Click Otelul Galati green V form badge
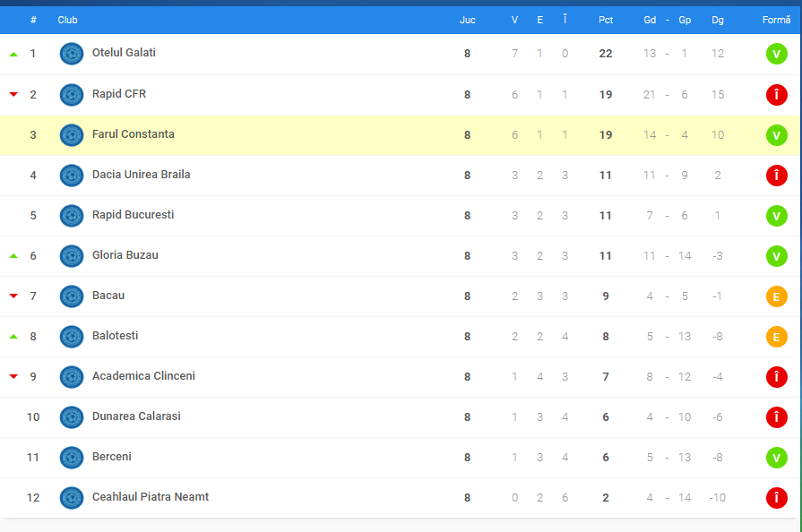802x532 pixels. click(776, 54)
